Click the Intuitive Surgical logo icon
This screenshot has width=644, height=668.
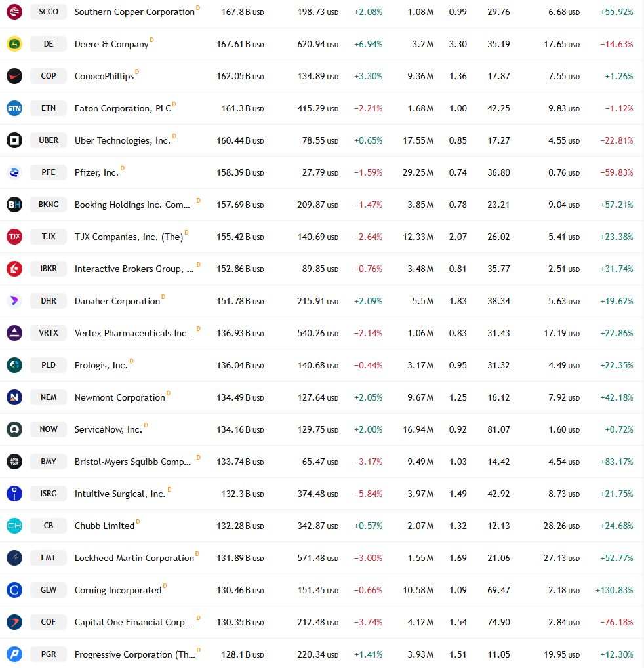pyautogui.click(x=14, y=494)
